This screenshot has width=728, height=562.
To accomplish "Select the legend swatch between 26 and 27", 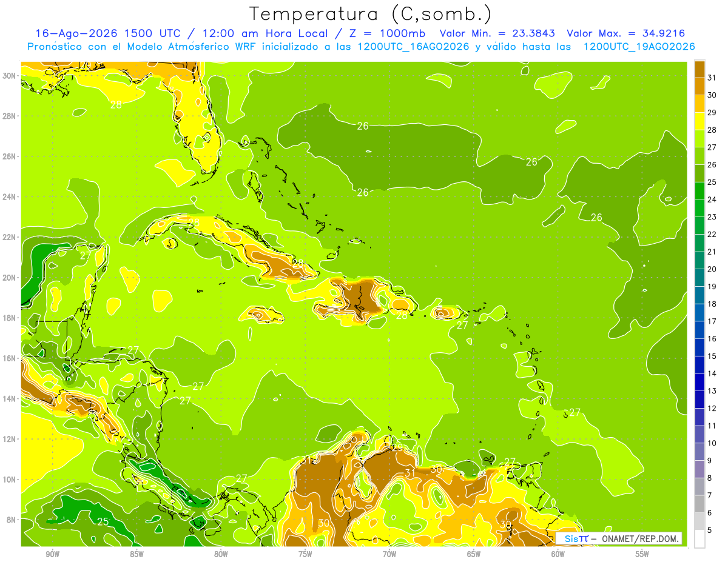I will tap(699, 156).
